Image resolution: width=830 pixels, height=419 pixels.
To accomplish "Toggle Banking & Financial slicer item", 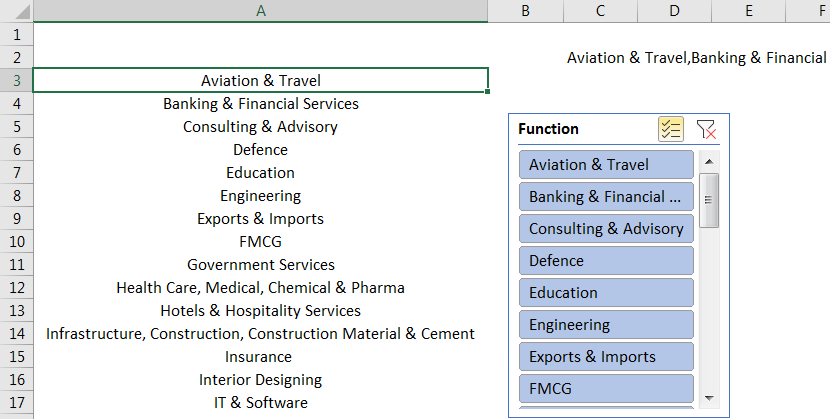I will (x=606, y=197).
